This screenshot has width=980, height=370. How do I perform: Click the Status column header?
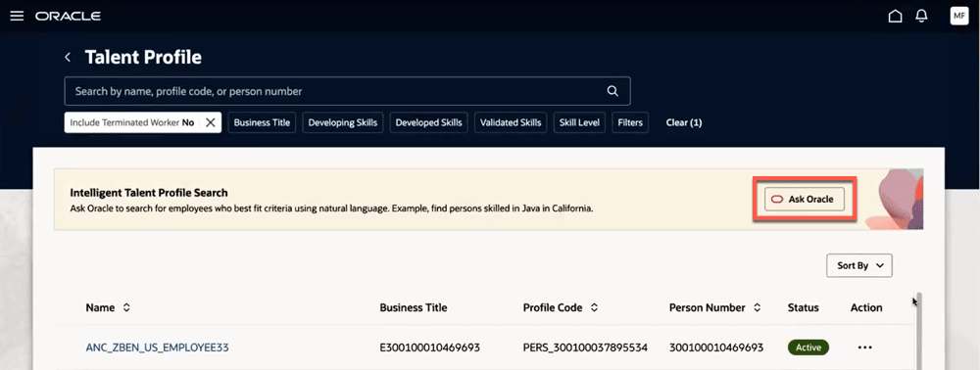[804, 307]
